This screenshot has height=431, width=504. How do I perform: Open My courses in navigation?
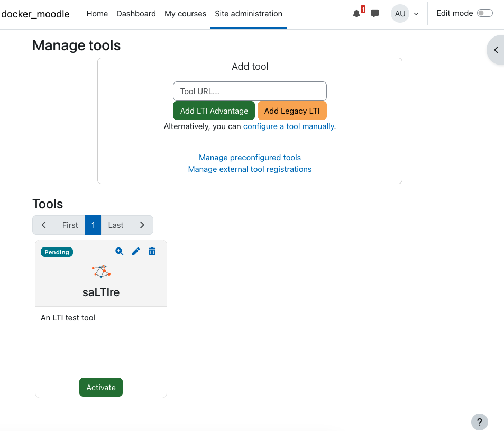click(x=185, y=14)
